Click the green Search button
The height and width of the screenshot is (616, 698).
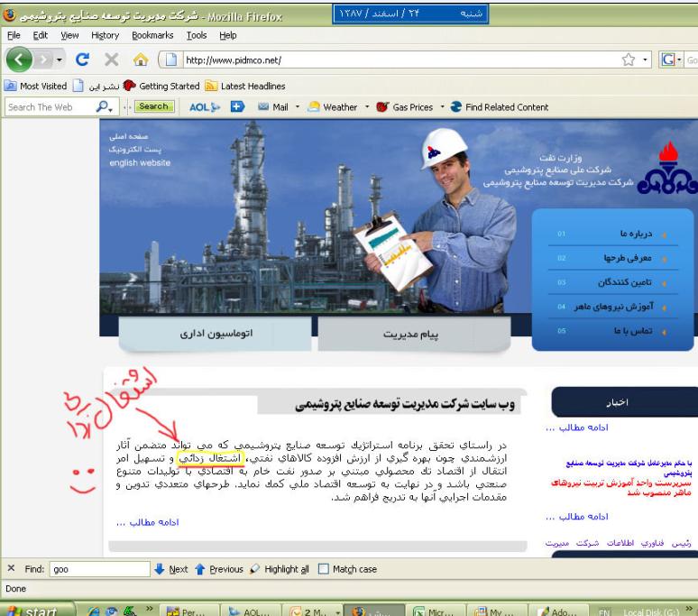click(153, 106)
